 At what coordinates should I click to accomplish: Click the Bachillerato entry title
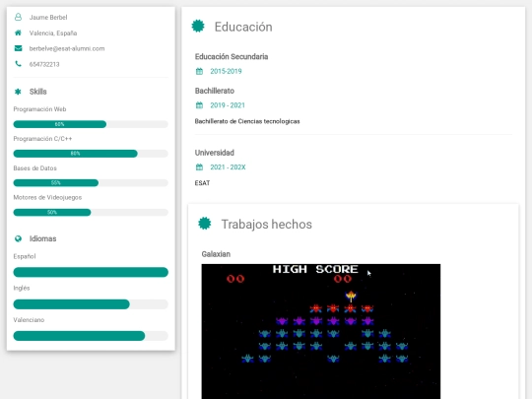[x=215, y=91]
